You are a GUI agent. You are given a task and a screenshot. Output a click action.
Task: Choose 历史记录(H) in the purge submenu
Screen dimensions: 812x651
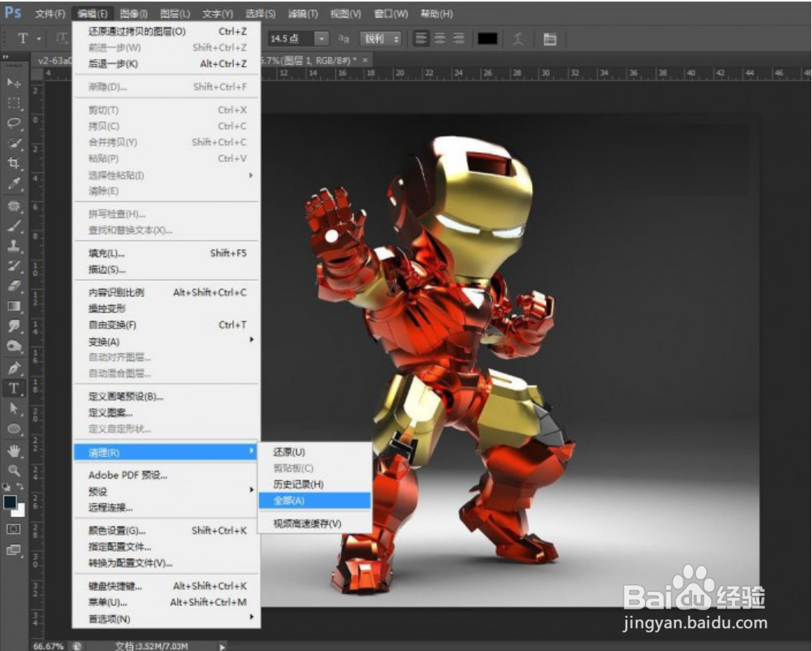coord(314,484)
